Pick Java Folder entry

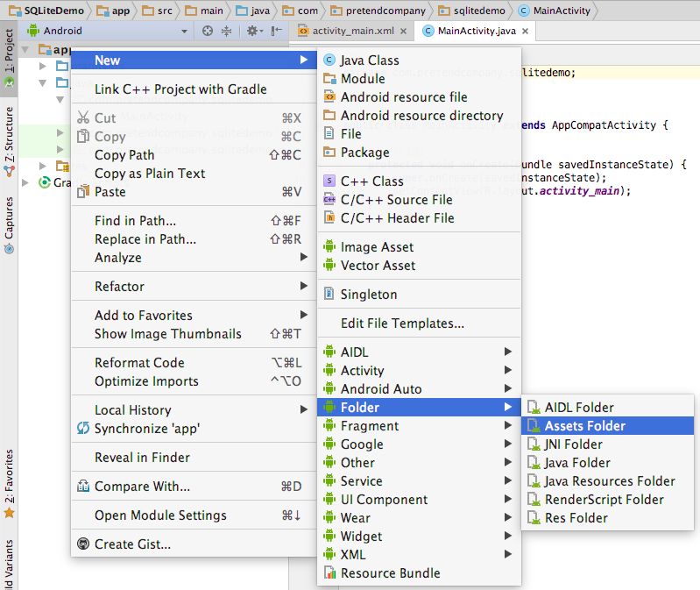(607, 463)
